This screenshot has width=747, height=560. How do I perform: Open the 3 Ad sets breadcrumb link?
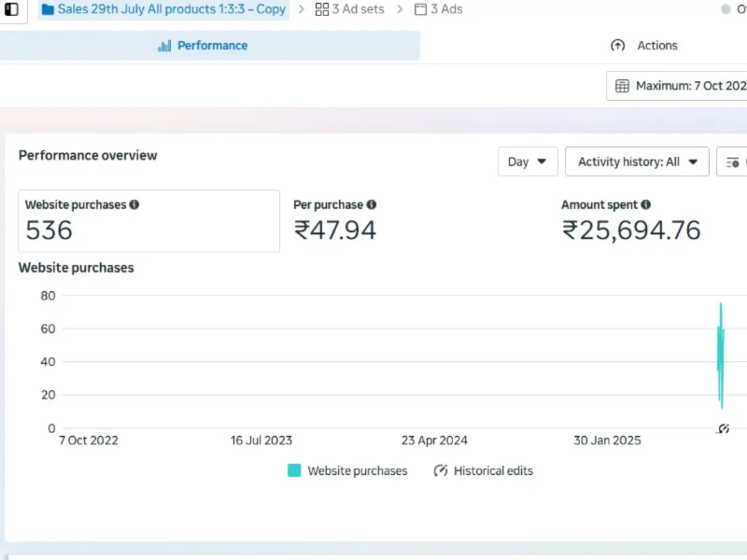tap(357, 9)
